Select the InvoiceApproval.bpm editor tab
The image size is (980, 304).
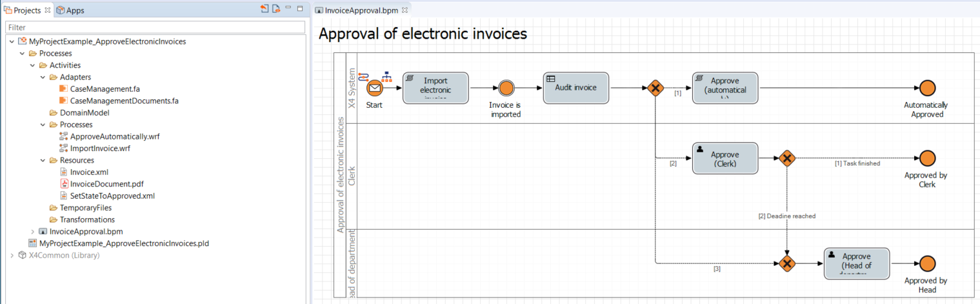(x=361, y=10)
